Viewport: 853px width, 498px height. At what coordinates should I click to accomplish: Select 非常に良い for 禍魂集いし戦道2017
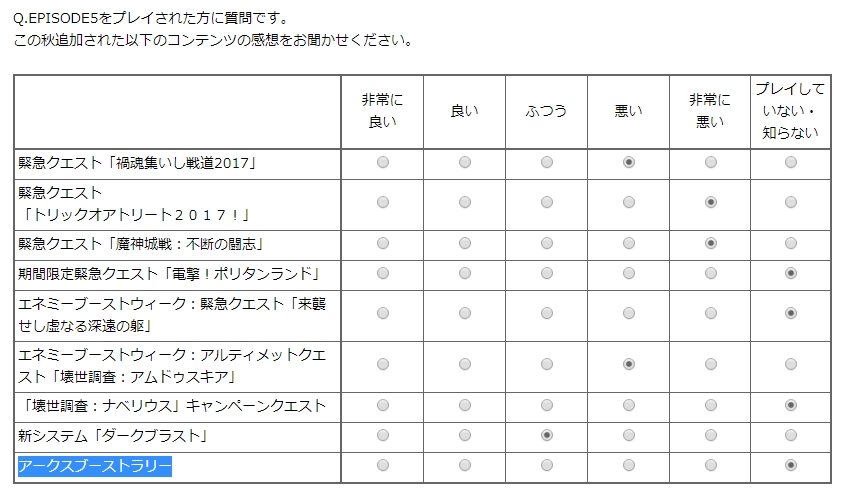coord(383,162)
